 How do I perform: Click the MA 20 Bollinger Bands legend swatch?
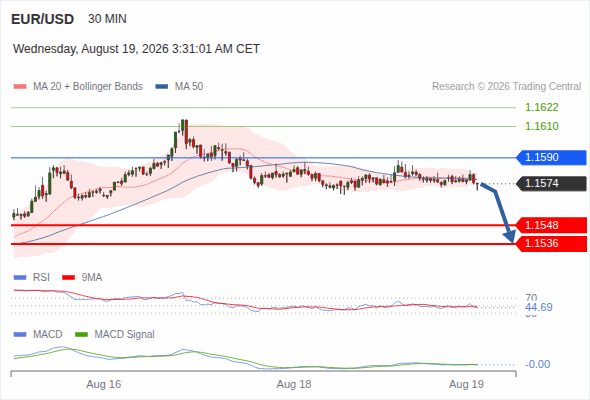tap(20, 87)
